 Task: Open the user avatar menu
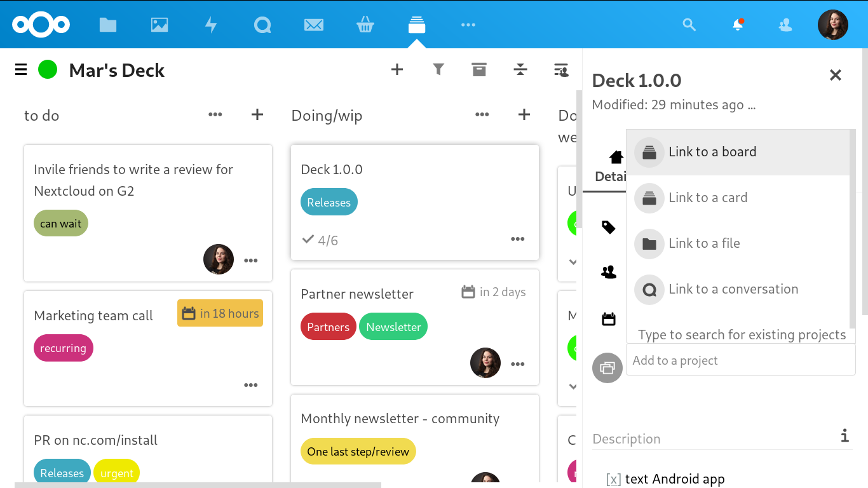pyautogui.click(x=833, y=25)
